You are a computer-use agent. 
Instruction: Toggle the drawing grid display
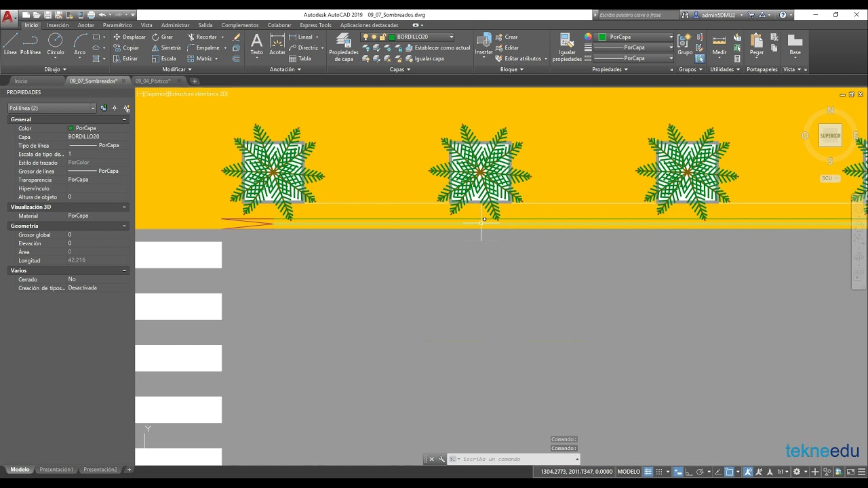648,472
